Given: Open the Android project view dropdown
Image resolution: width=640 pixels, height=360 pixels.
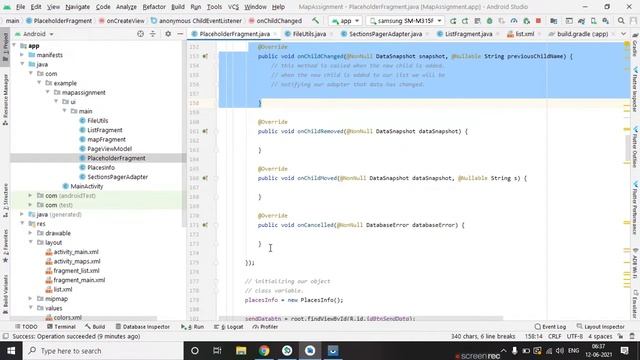Looking at the screenshot, I should click(34, 34).
